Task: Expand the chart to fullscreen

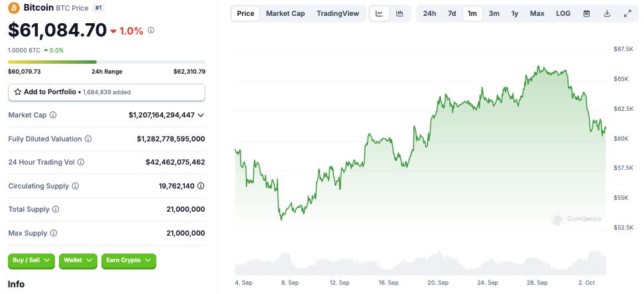Action: pos(627,13)
